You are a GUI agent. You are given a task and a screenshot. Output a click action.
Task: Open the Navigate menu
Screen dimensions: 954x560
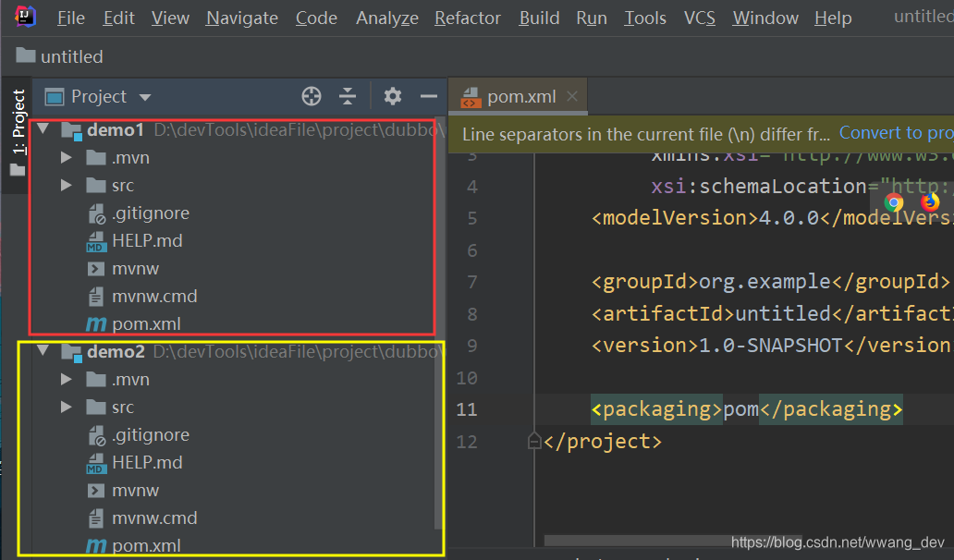pos(242,18)
